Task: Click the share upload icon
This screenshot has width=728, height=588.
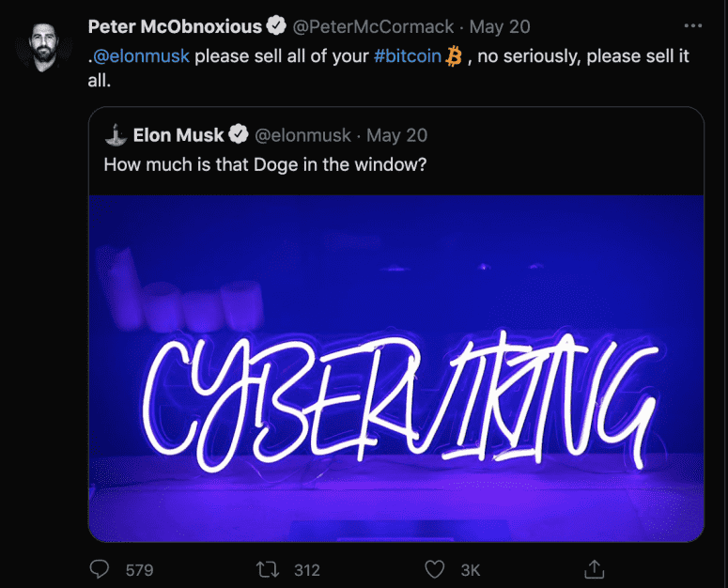Action: 593,569
